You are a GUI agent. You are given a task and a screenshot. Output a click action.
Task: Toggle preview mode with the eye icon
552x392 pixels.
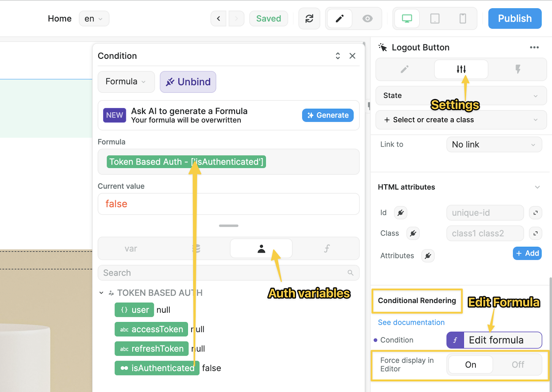pos(367,18)
